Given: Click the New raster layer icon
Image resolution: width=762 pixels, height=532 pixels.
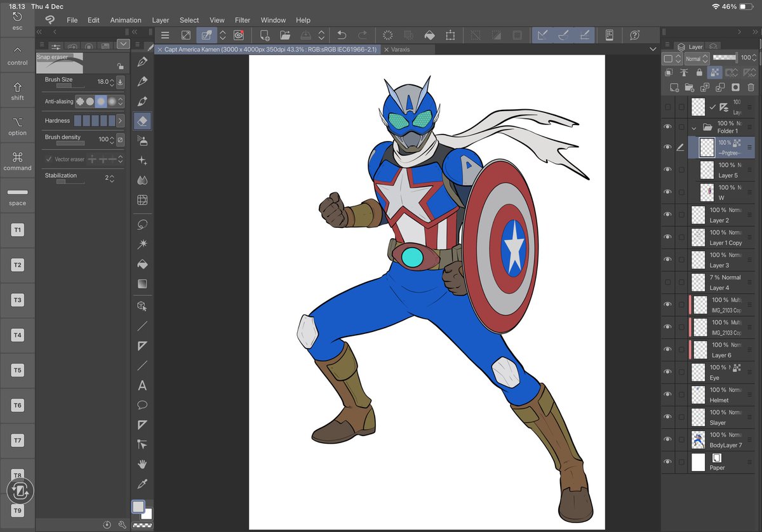Looking at the screenshot, I should coord(674,87).
